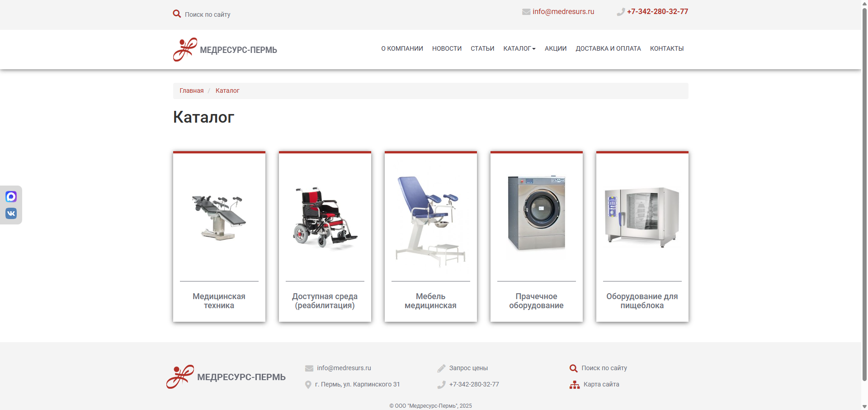Click the footer Медресурс-Пермь logo
868x410 pixels.
tap(226, 377)
